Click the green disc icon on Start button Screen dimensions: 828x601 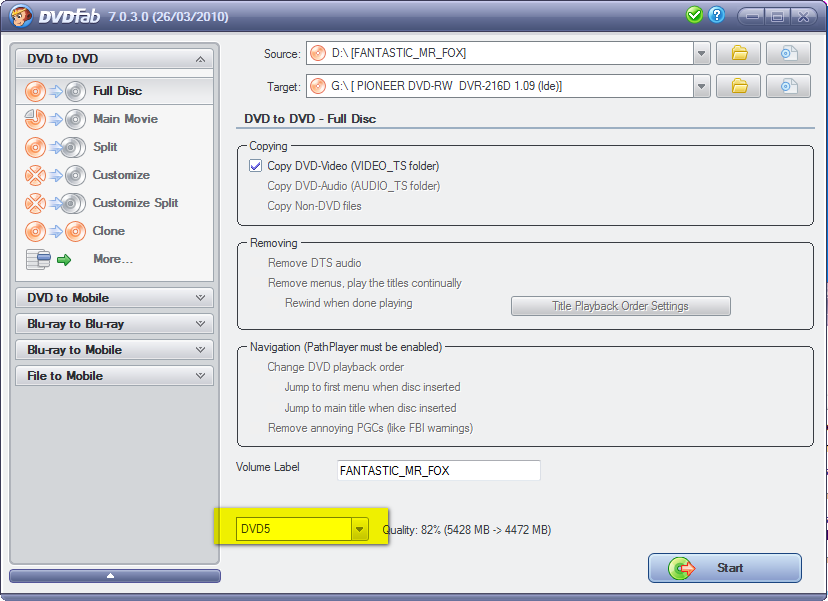[x=682, y=568]
